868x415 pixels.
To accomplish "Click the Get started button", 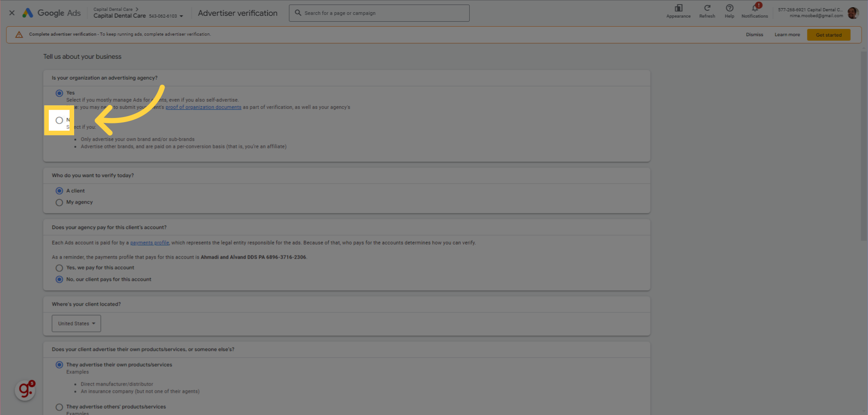I will tap(828, 35).
